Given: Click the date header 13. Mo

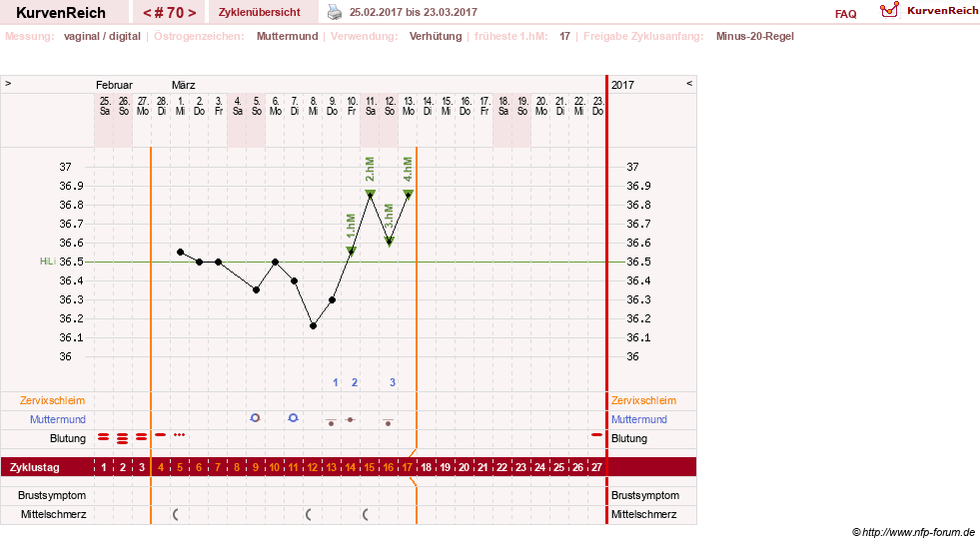Looking at the screenshot, I should coord(409,106).
